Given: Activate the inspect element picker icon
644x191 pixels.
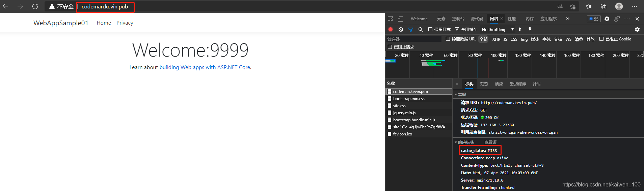Looking at the screenshot, I should 391,19.
